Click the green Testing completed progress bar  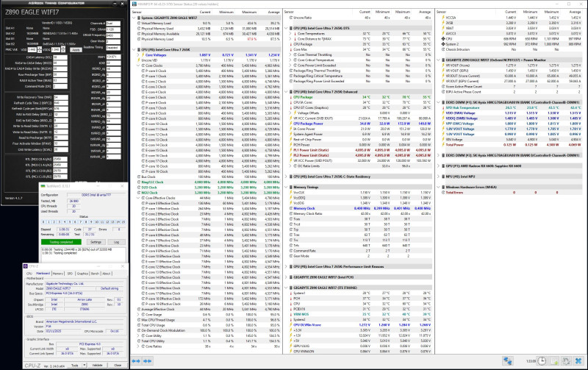tap(61, 242)
